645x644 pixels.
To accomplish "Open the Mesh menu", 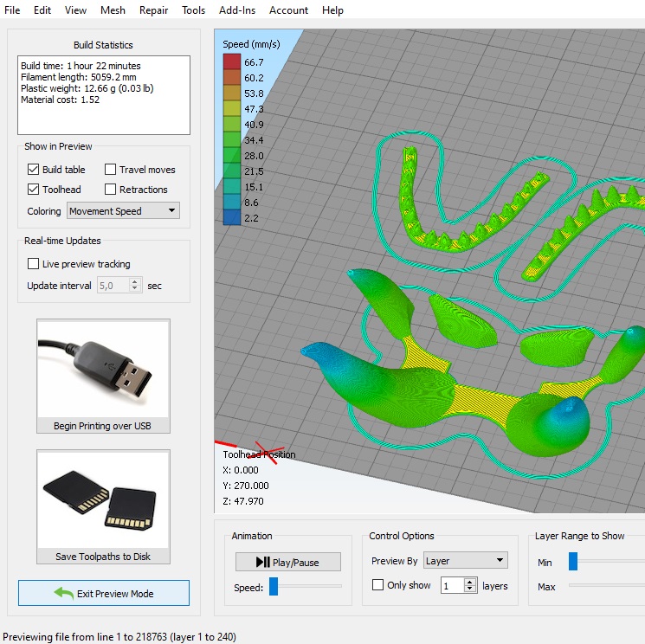I will click(113, 10).
